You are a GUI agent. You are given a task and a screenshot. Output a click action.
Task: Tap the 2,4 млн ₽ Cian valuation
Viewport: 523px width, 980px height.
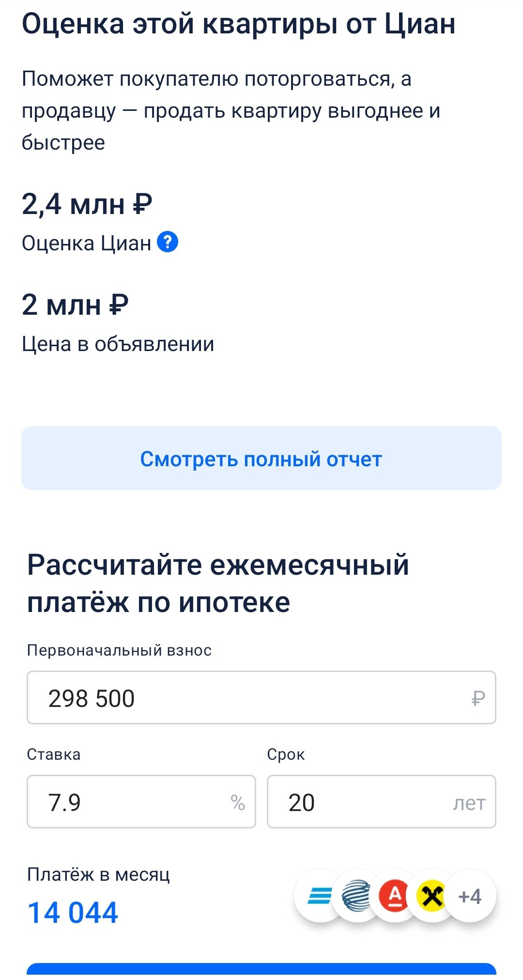pyautogui.click(x=87, y=204)
